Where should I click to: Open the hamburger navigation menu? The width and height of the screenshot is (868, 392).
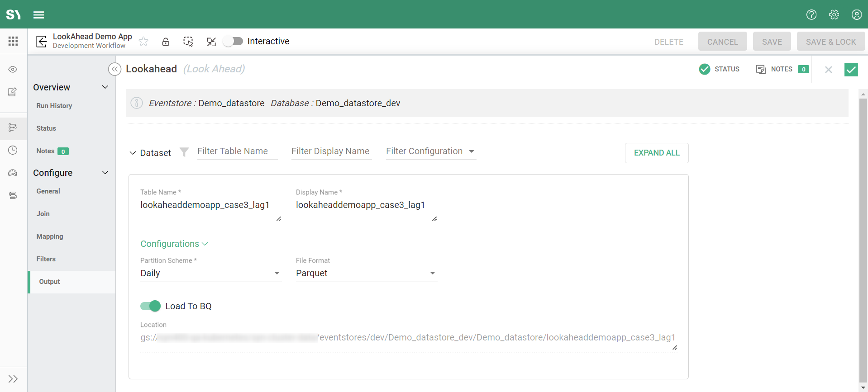pyautogui.click(x=39, y=15)
